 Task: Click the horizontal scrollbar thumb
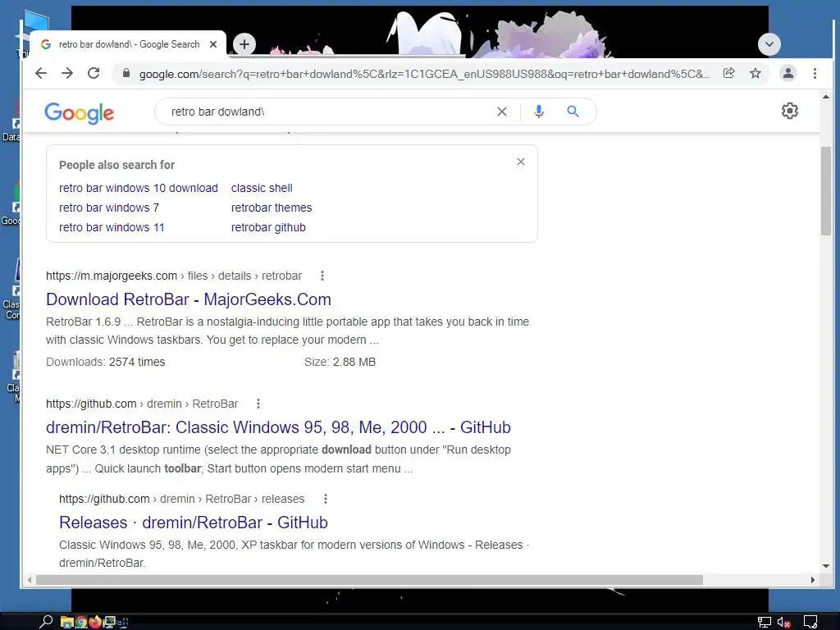(x=369, y=580)
